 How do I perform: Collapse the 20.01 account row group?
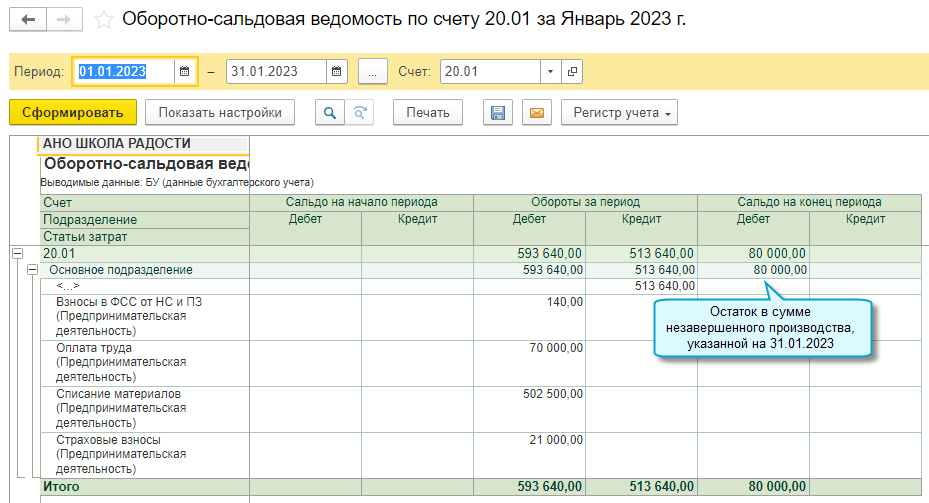[x=18, y=253]
